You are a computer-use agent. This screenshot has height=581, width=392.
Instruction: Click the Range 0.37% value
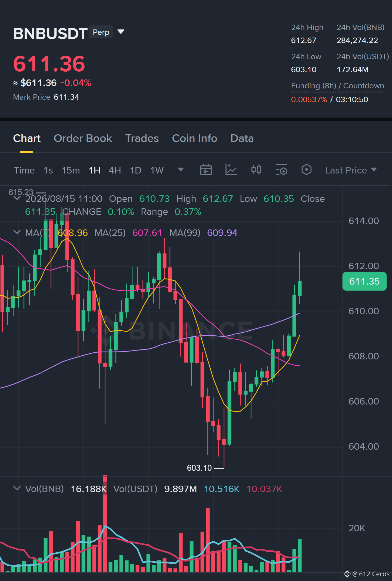188,212
